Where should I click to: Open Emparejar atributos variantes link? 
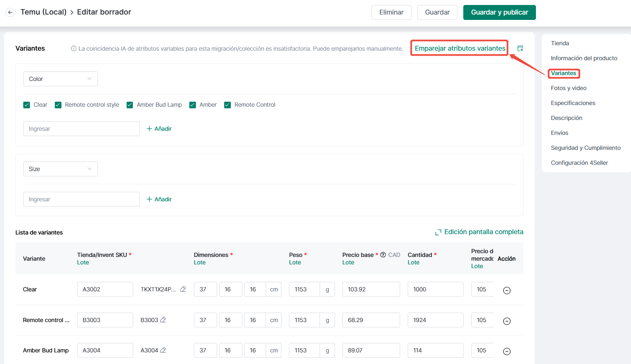(460, 49)
